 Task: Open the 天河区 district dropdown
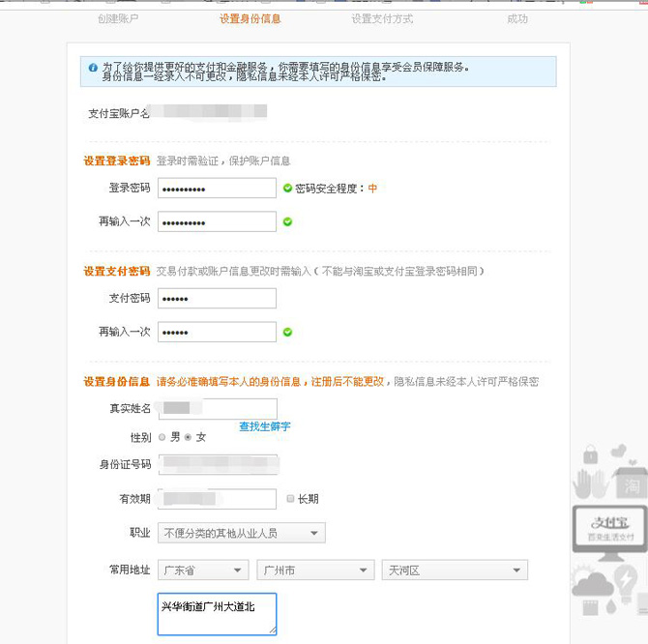click(455, 571)
